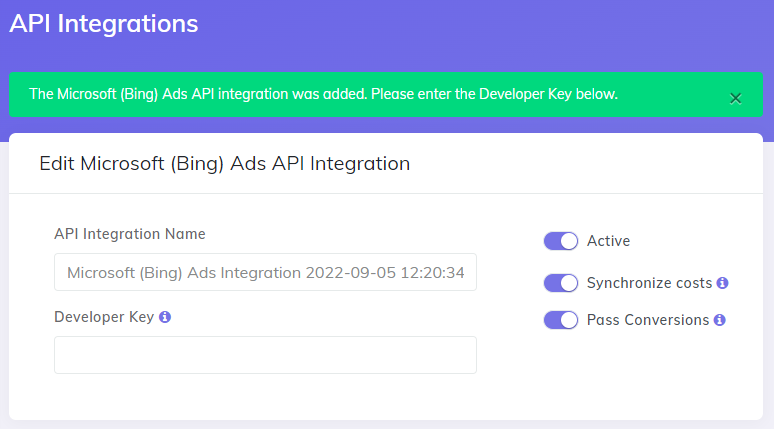Image resolution: width=774 pixels, height=429 pixels.
Task: Turn off the Pass Conversions switch
Action: tap(561, 320)
